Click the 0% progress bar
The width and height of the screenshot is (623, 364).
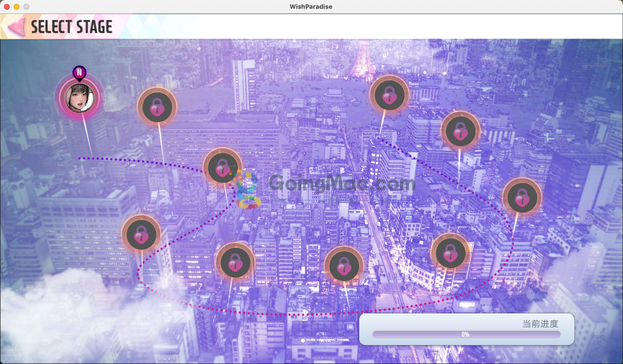tap(466, 334)
